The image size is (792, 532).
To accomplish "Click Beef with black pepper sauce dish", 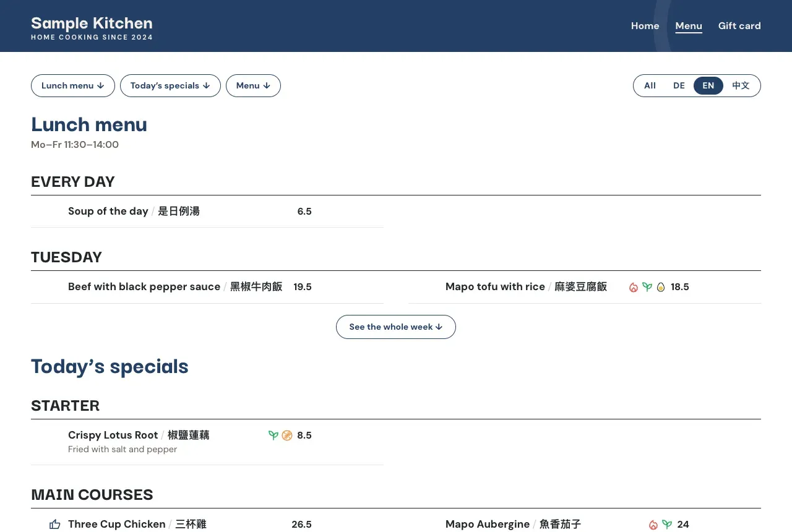I will [175, 287].
